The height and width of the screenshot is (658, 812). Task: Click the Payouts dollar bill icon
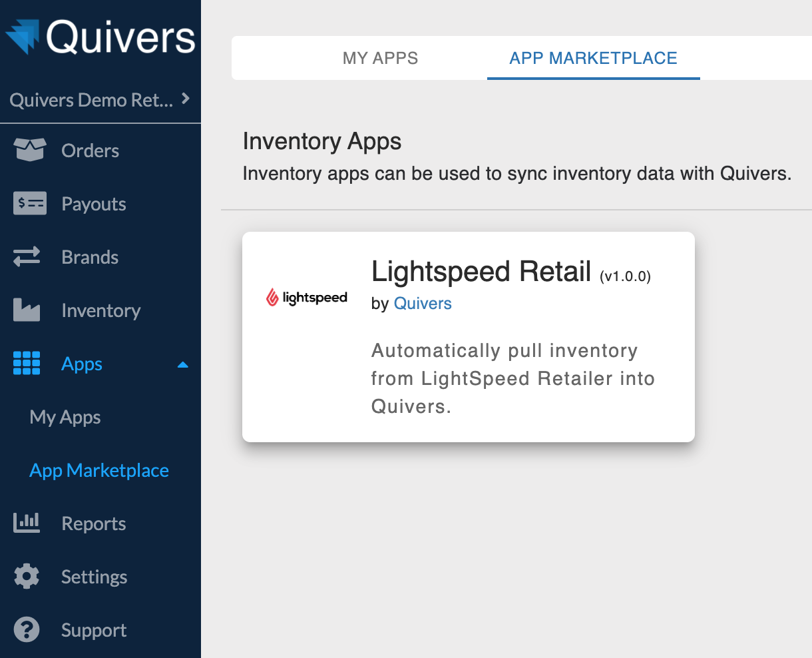coord(30,204)
